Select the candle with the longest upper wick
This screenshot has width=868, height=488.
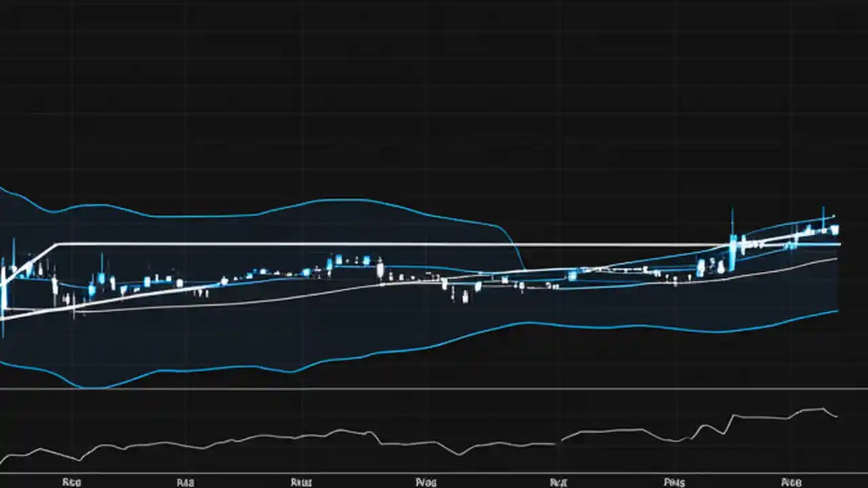pyautogui.click(x=732, y=217)
